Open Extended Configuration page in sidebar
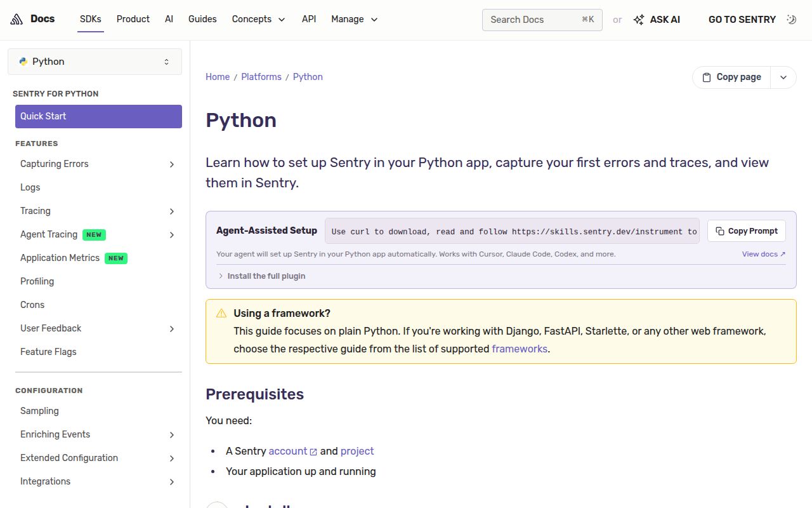 tap(69, 458)
